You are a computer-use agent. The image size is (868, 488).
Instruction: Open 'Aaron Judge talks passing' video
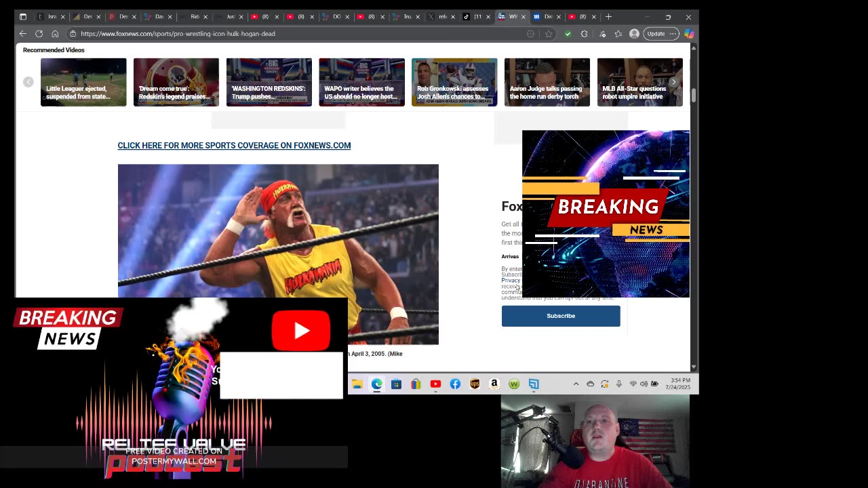(547, 82)
